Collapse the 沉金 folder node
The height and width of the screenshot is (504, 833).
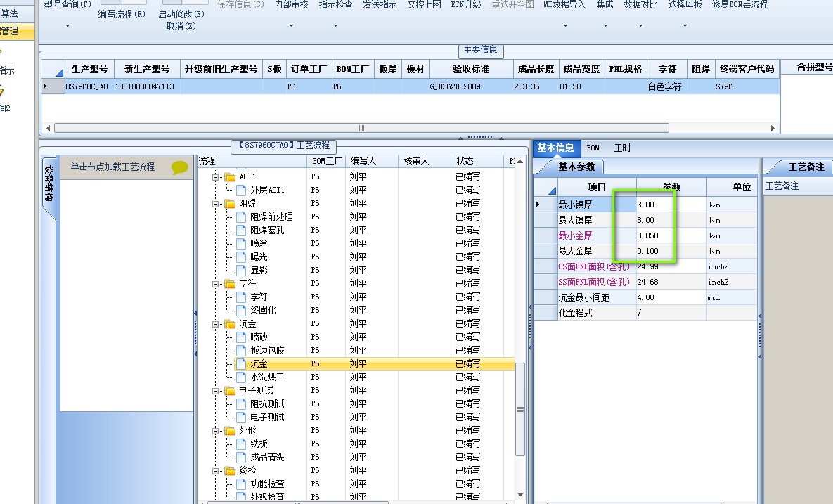(217, 323)
